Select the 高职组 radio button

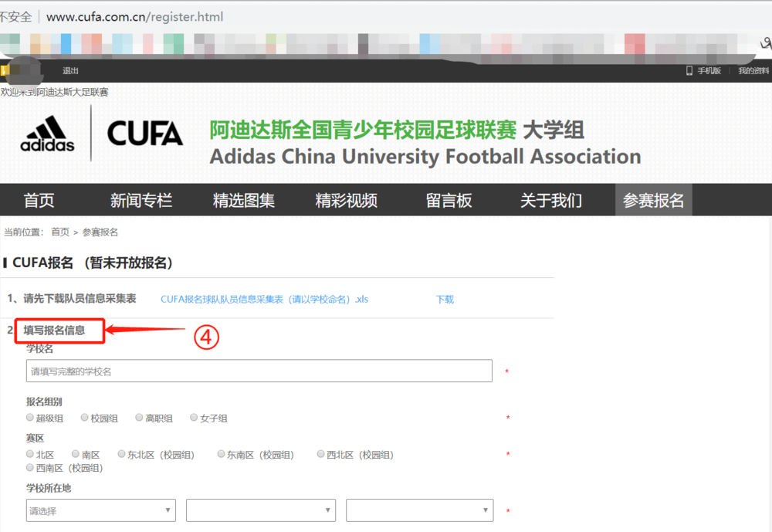pyautogui.click(x=139, y=418)
